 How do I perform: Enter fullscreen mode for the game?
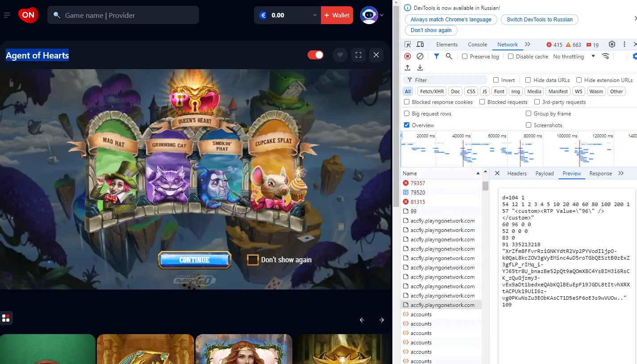[x=358, y=55]
